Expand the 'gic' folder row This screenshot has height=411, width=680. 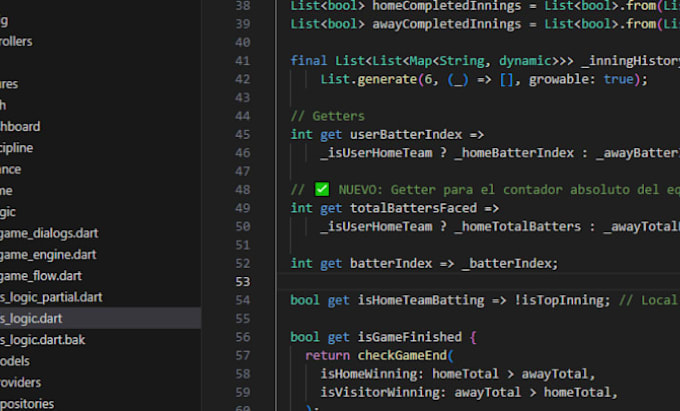click(x=8, y=212)
